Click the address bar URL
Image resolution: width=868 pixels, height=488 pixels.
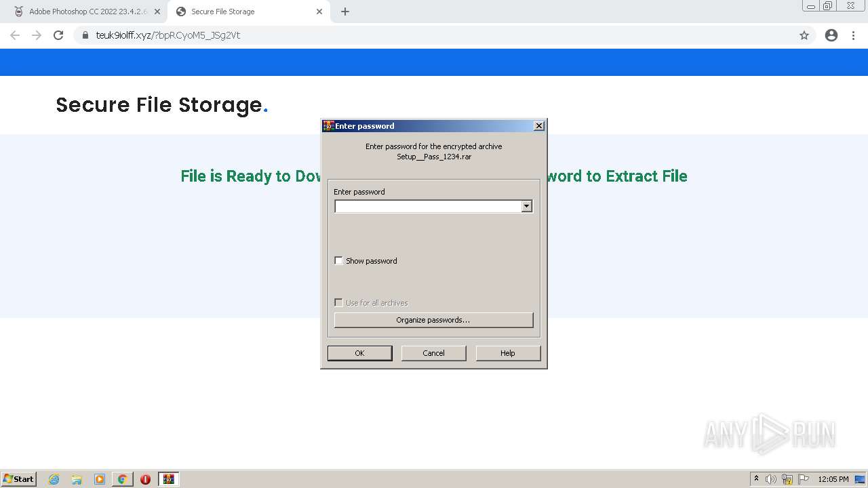coord(168,35)
